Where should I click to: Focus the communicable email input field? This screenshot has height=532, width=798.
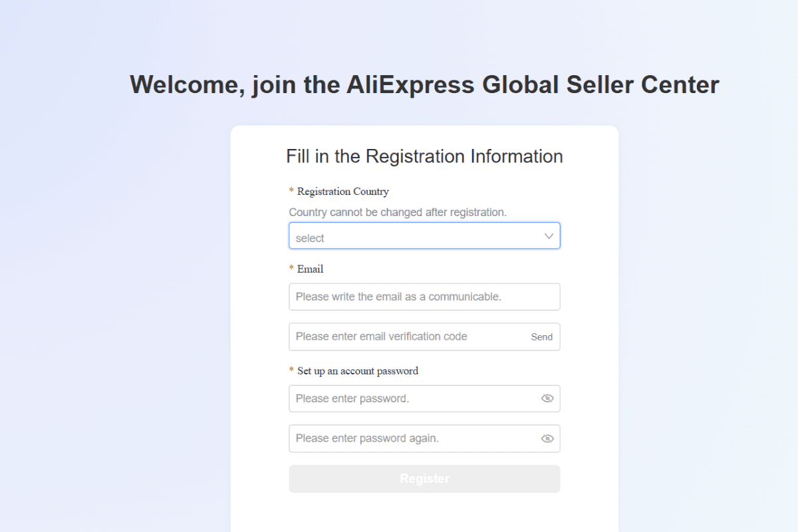[424, 297]
